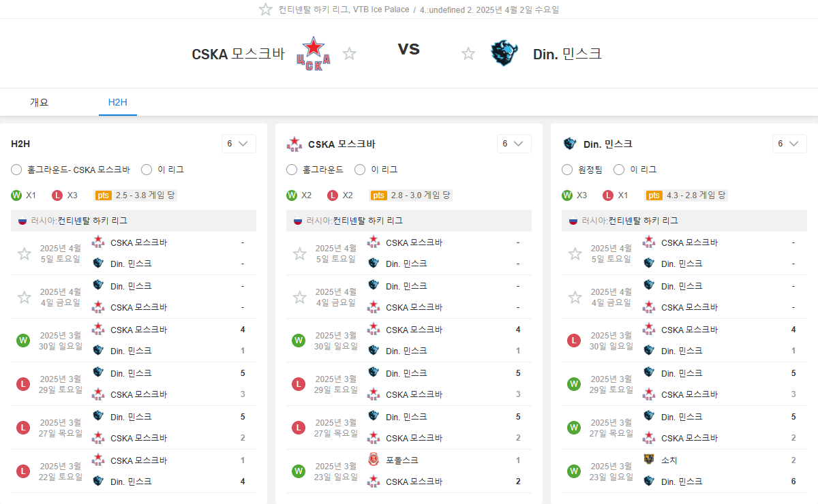Click the CSKA Moscow team logo in header
818x504 pixels.
[x=313, y=54]
